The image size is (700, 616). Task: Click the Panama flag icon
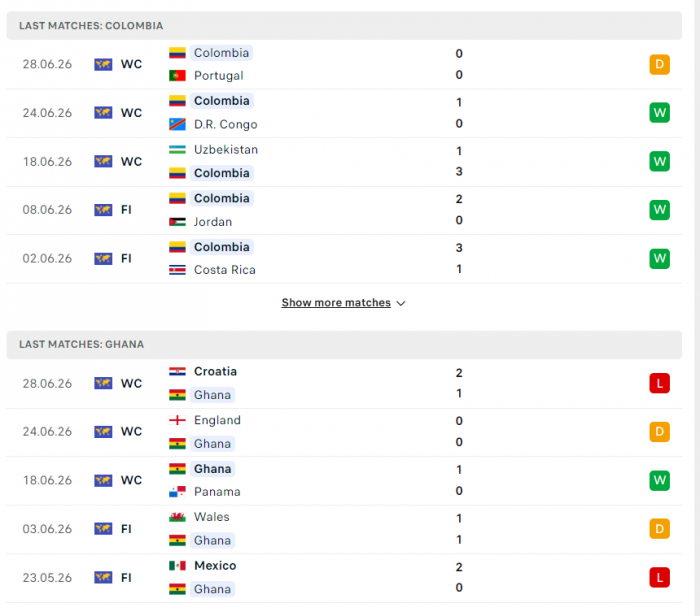tap(177, 492)
